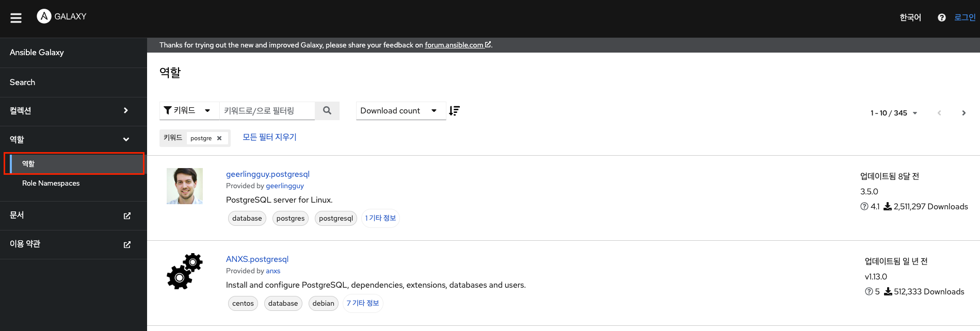Click download icon beside 2,511,297 Downloads

click(x=888, y=206)
